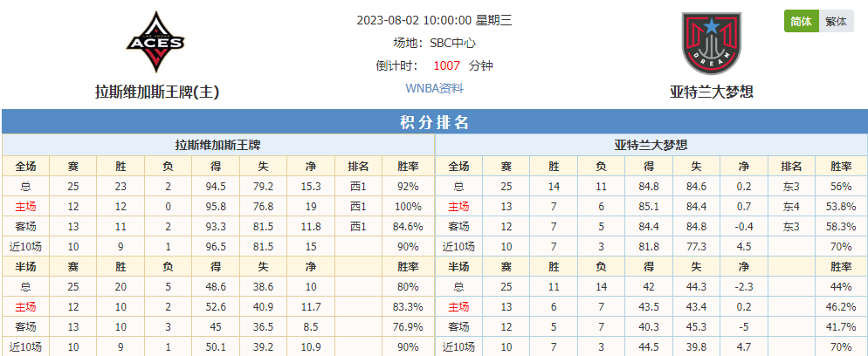868x356 pixels.
Task: Click Aces overall wins value 23
Action: pyautogui.click(x=121, y=187)
